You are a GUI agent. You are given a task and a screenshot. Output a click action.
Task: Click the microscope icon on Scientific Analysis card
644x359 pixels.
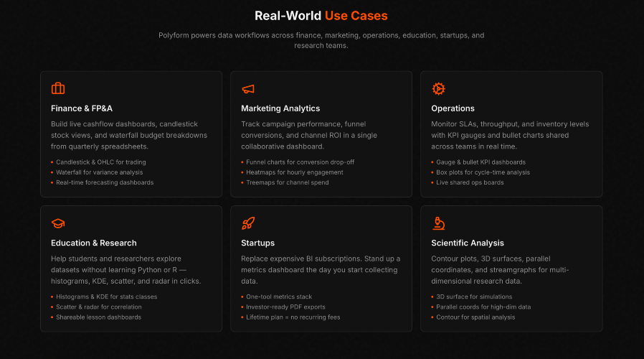point(439,223)
